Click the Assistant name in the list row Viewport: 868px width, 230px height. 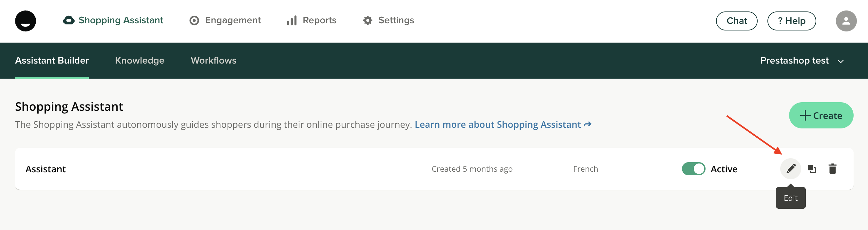click(x=46, y=169)
